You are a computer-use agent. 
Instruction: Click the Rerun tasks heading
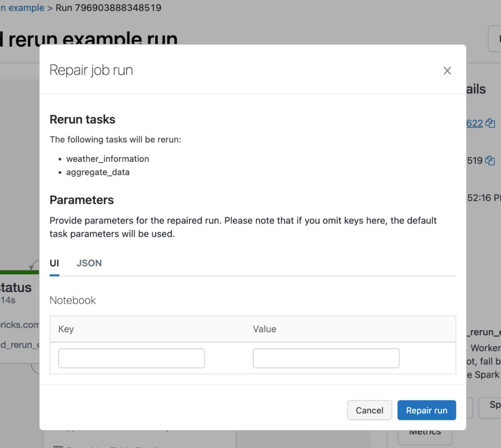coord(82,120)
